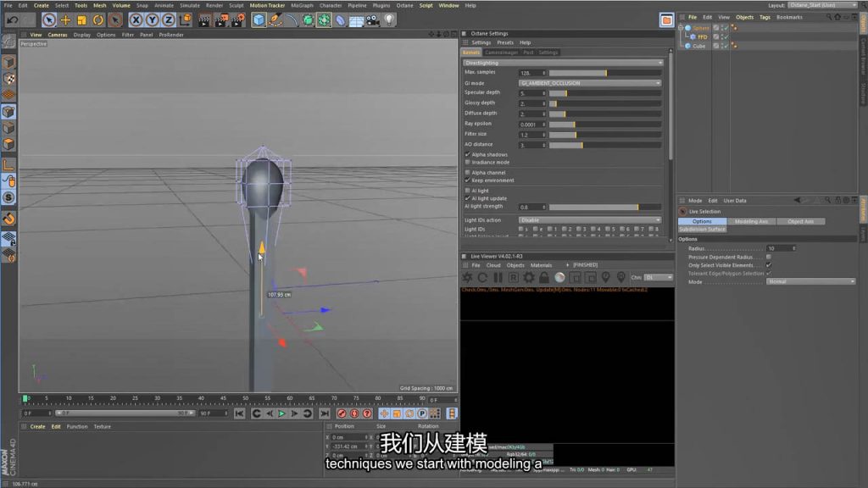Select the Scale tool icon

pos(81,20)
